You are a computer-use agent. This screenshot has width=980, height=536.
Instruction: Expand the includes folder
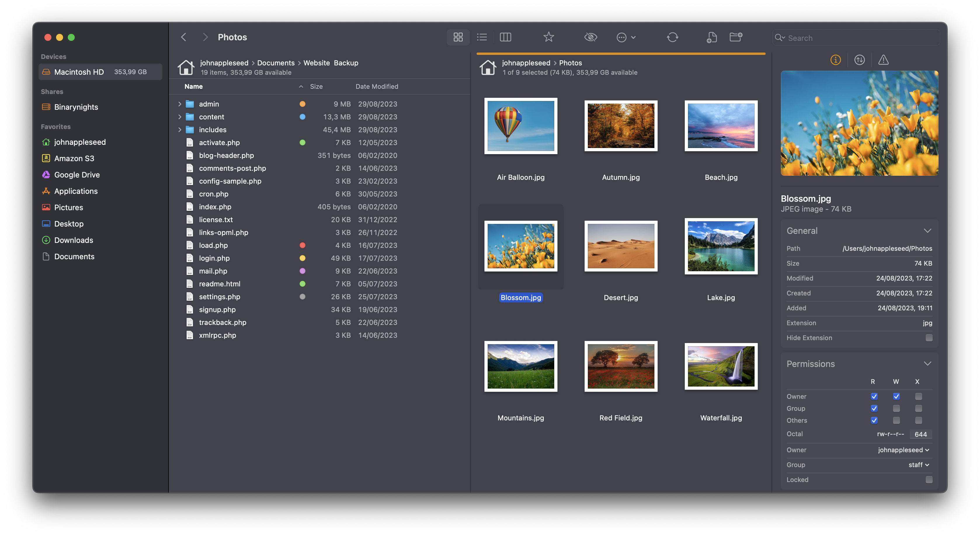coord(178,129)
